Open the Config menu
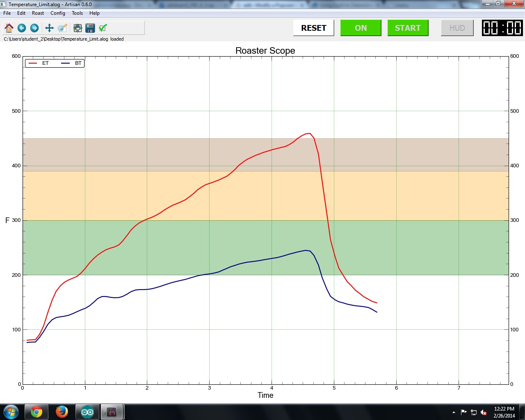 pos(58,13)
